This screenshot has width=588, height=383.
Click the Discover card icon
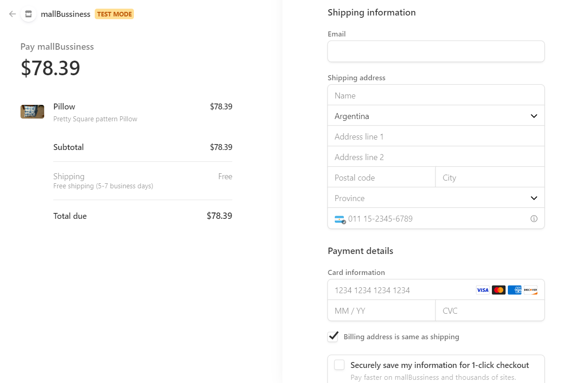click(x=530, y=290)
